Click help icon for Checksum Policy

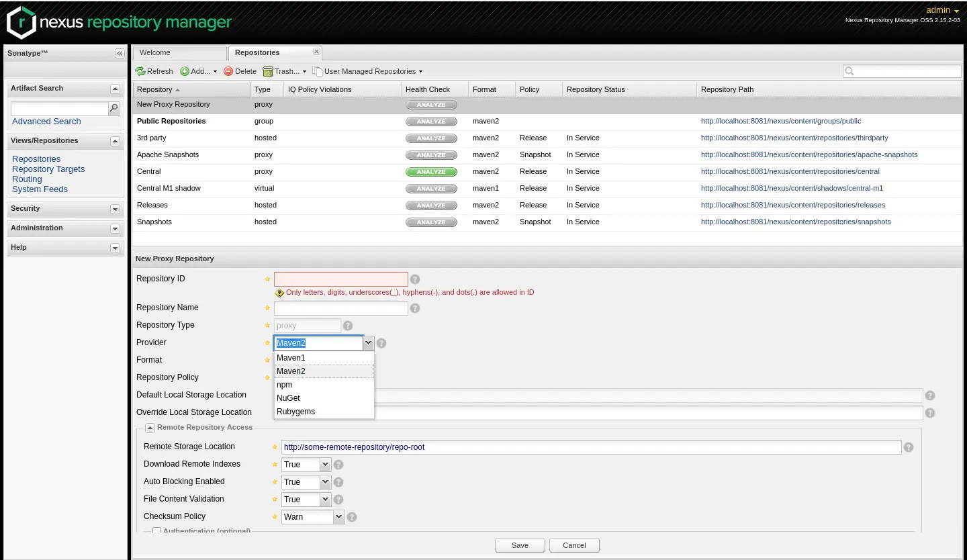(352, 517)
